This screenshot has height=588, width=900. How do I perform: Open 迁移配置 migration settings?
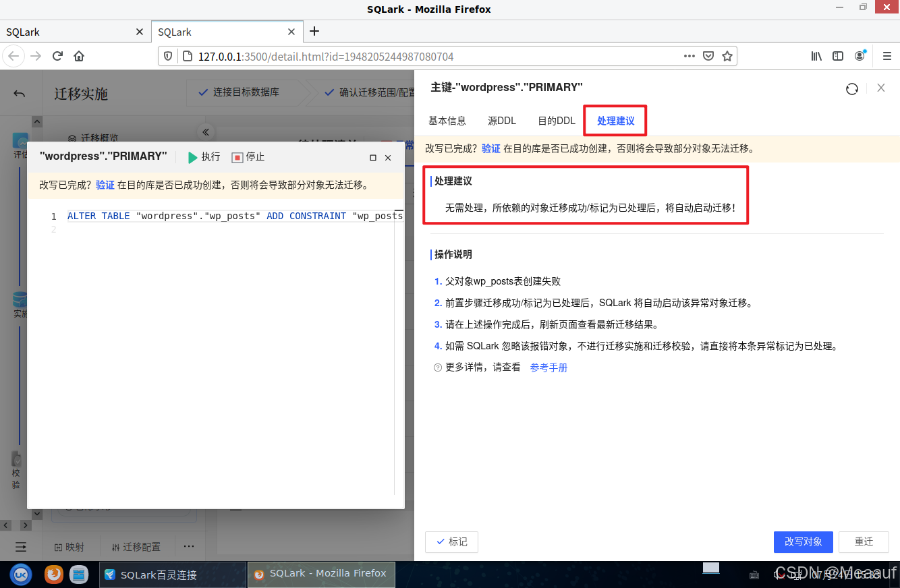[x=137, y=547]
